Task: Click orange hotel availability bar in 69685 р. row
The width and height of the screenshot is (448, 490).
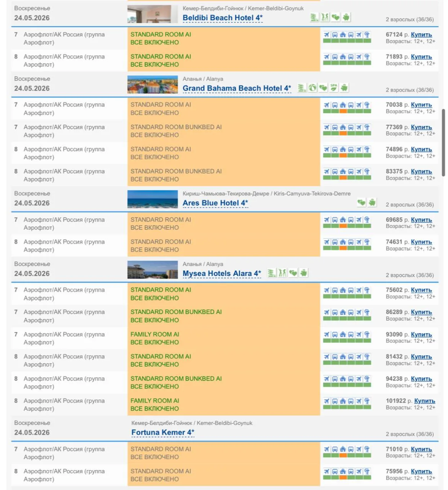Action: (343, 226)
